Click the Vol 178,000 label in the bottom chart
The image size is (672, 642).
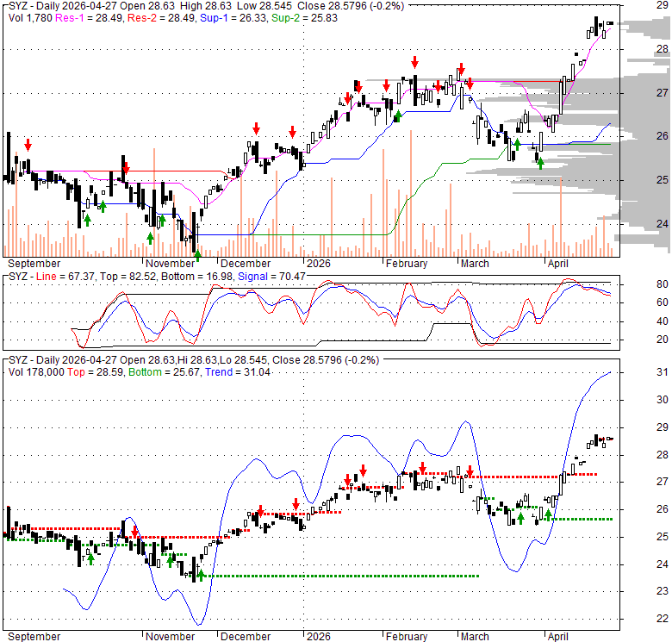[x=36, y=372]
